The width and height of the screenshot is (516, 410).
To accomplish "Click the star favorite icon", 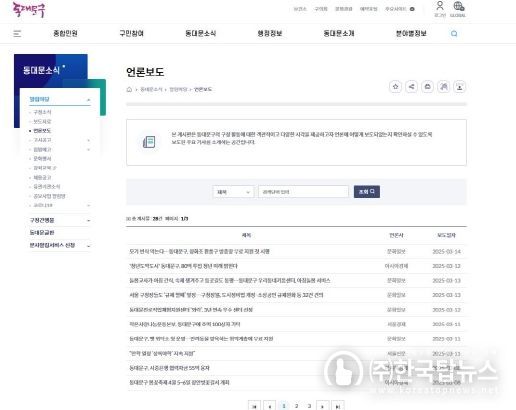I will (x=395, y=87).
